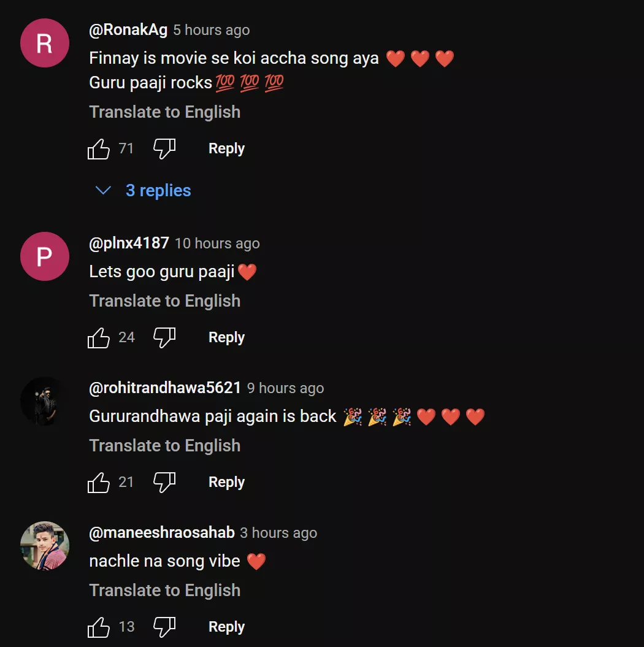Open the pink P avatar of @plnx4187

click(44, 256)
